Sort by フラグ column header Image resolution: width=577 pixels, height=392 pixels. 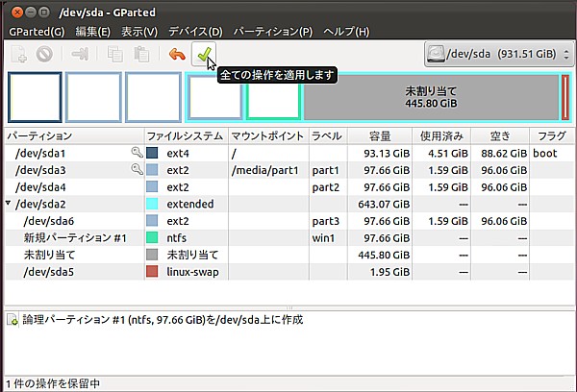(x=552, y=136)
